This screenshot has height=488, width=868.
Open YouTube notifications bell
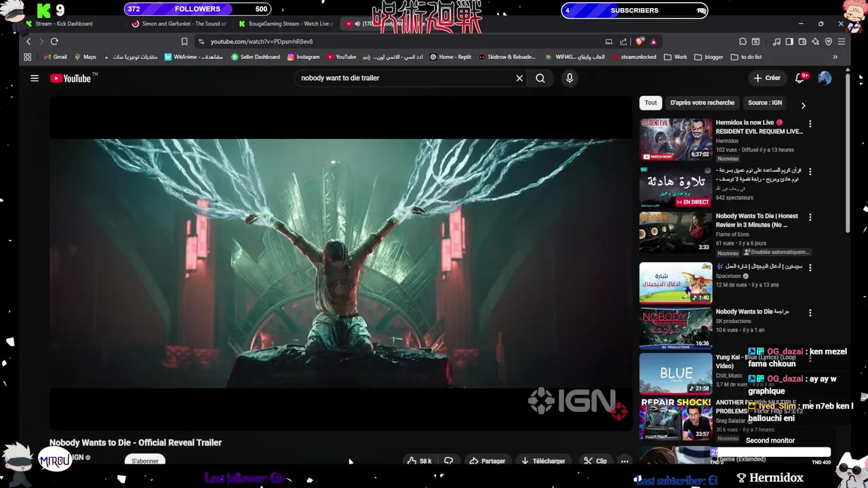click(800, 78)
